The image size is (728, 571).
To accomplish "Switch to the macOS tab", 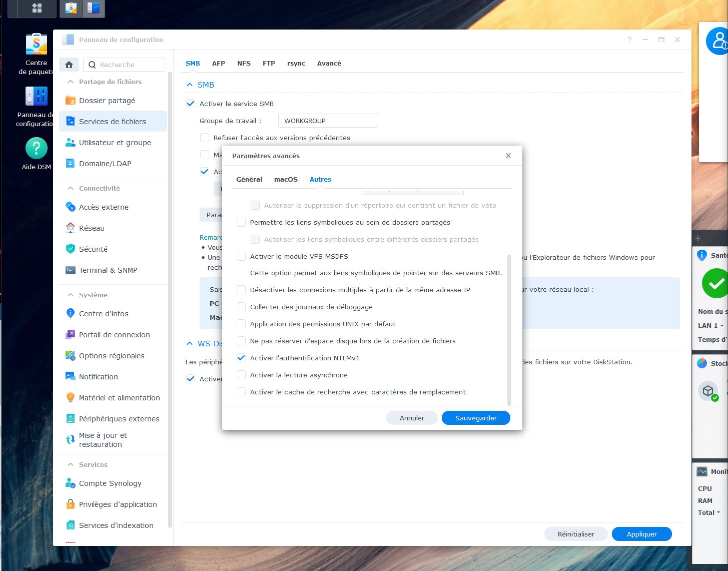I will click(286, 179).
